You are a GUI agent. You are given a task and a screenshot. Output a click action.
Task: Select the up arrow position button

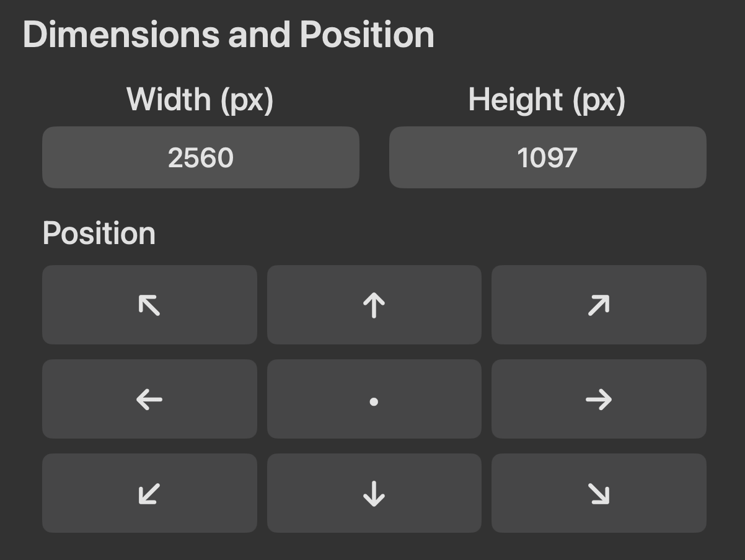(374, 305)
